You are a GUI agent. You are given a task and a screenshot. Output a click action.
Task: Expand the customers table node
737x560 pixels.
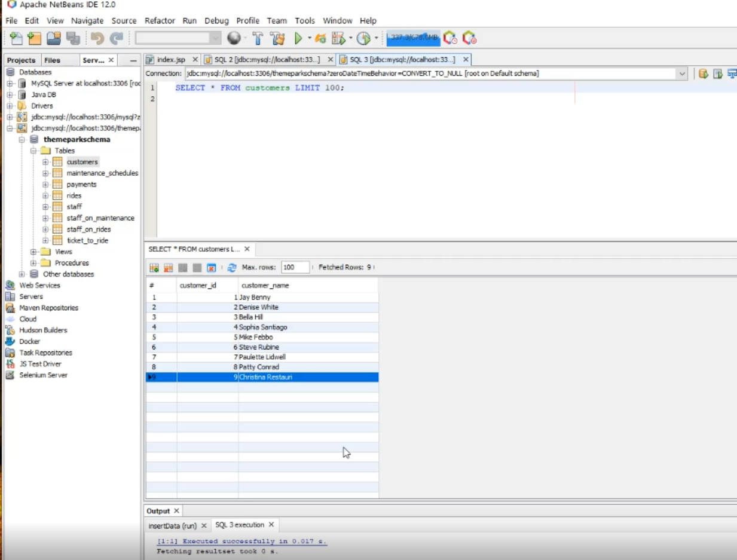[45, 161]
